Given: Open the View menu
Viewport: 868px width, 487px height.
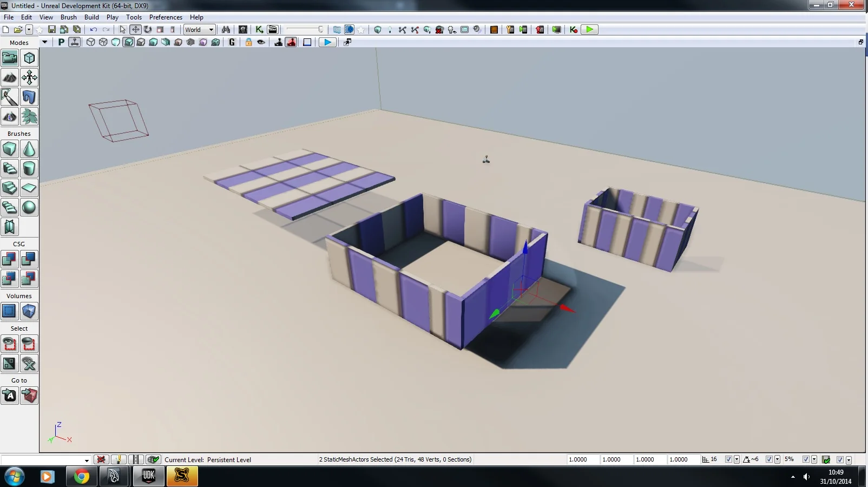Looking at the screenshot, I should pyautogui.click(x=46, y=17).
